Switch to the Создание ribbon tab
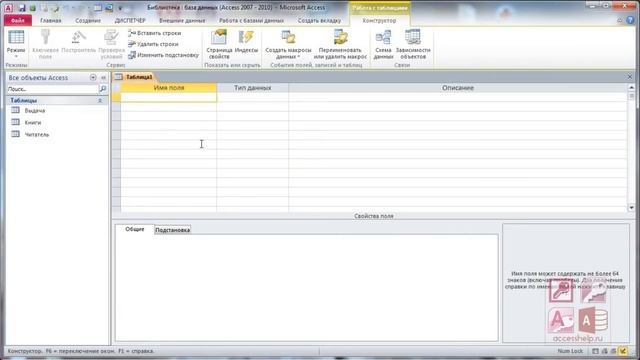Viewport: 640px width, 360px height. (88, 20)
